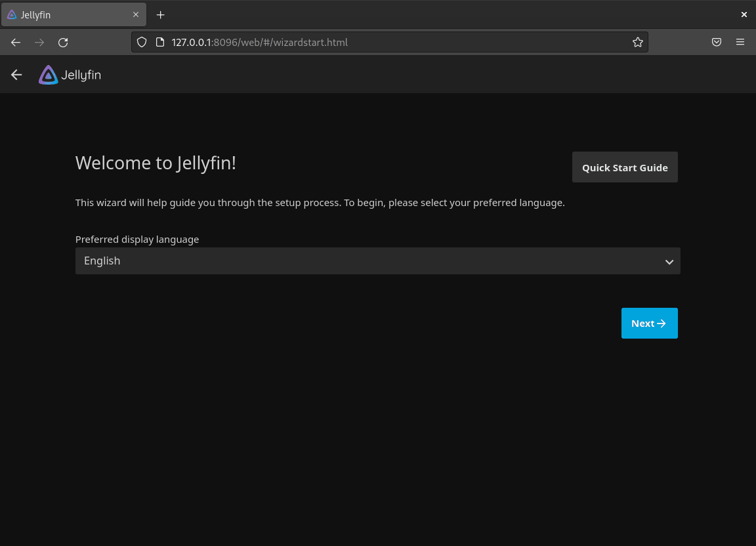Image resolution: width=756 pixels, height=546 pixels.
Task: Open the save to pocket shield icon
Action: click(x=717, y=42)
